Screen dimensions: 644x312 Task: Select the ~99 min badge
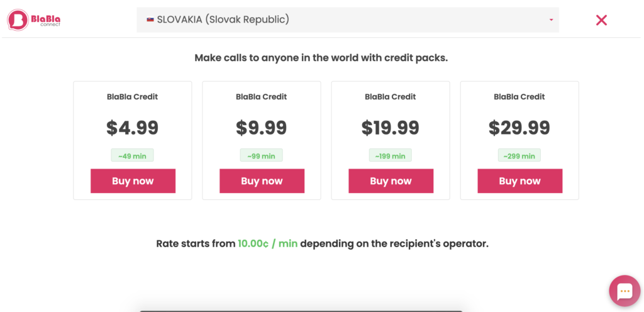[x=262, y=155]
